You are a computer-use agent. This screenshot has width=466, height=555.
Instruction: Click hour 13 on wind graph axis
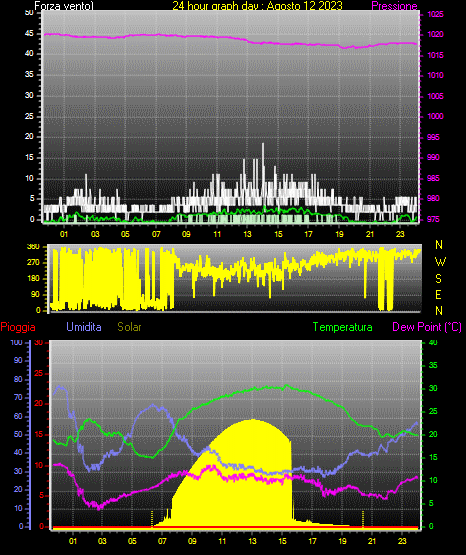tap(247, 234)
